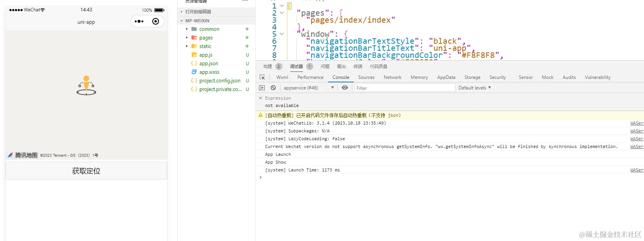Click the Tencent map logo
This screenshot has height=241, width=644.
pyautogui.click(x=22, y=155)
